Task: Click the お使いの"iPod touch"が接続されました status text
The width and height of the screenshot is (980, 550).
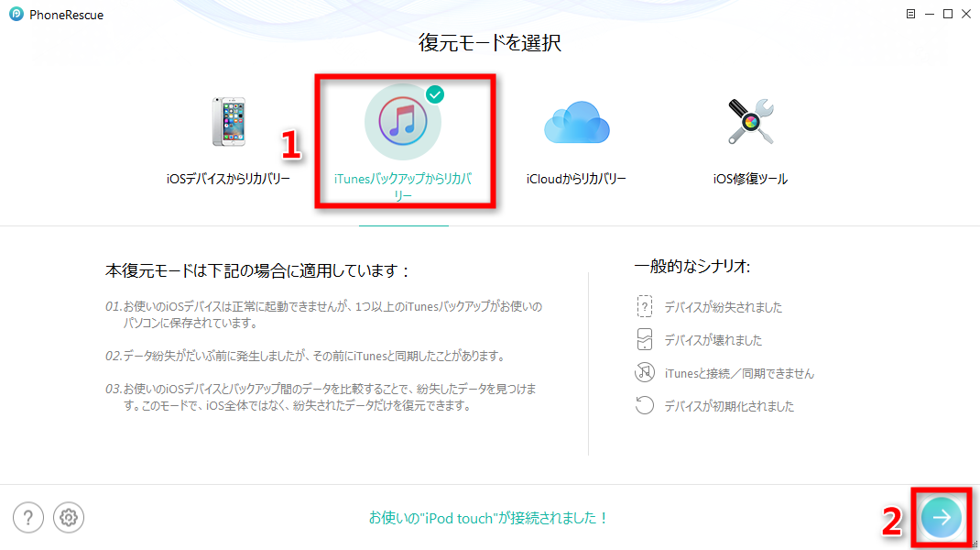Action: (x=489, y=518)
